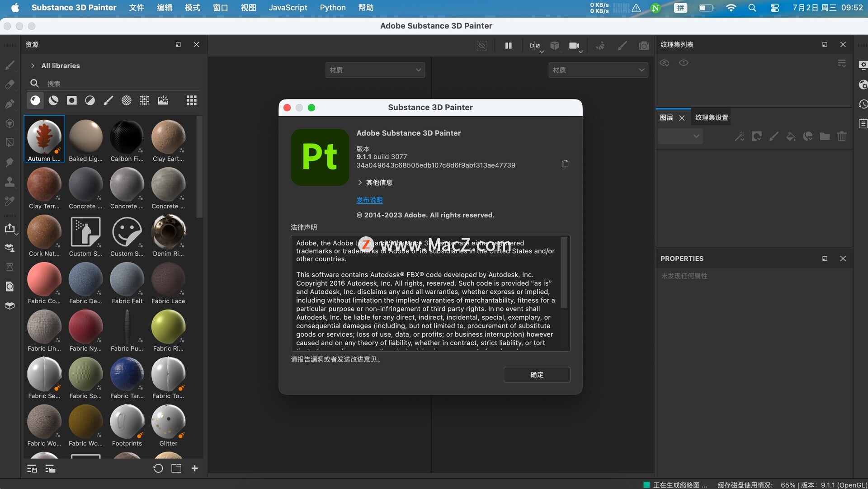
Task: Select the Paint brush tool in left toolbar
Action: (x=9, y=65)
